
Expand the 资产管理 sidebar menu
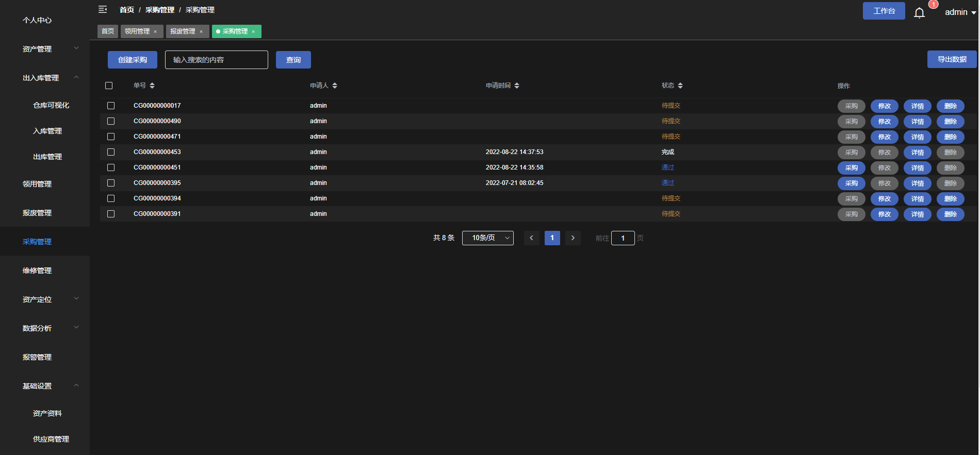pyautogui.click(x=45, y=49)
